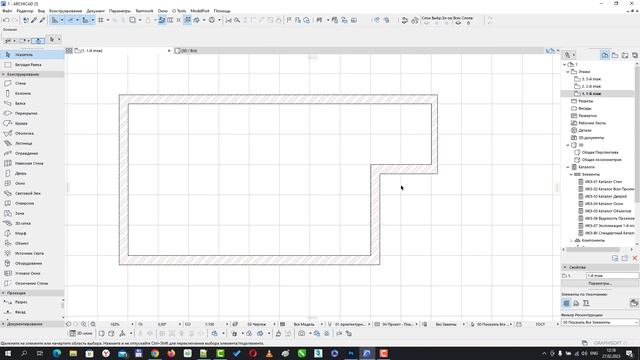Click the red delete icon below navigator
Screen dimensions: 640x360
click(635, 258)
